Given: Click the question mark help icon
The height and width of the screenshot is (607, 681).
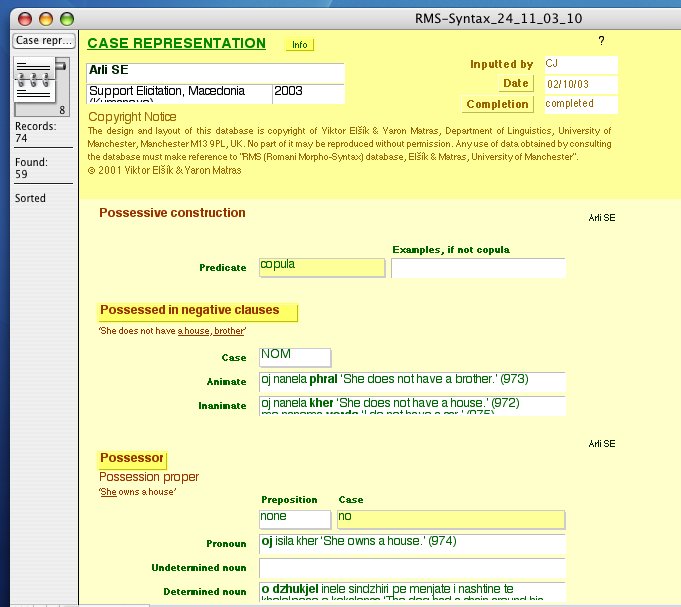Looking at the screenshot, I should pos(601,40).
